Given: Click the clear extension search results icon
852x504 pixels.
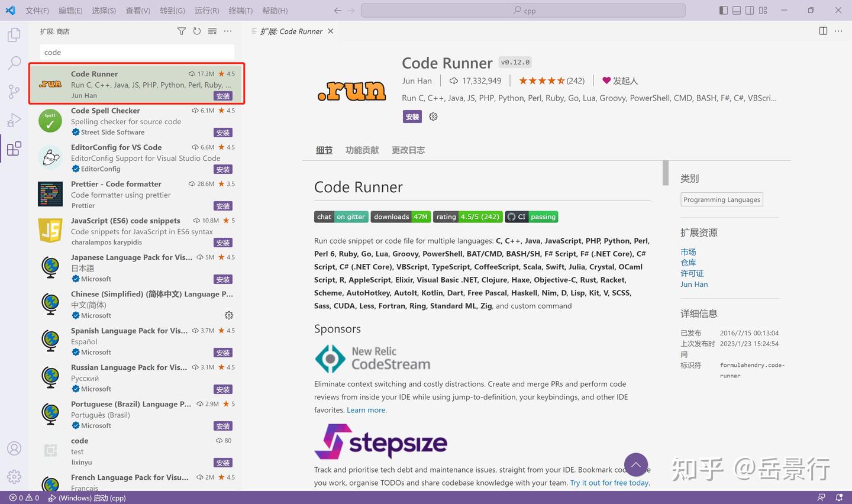Looking at the screenshot, I should [212, 31].
